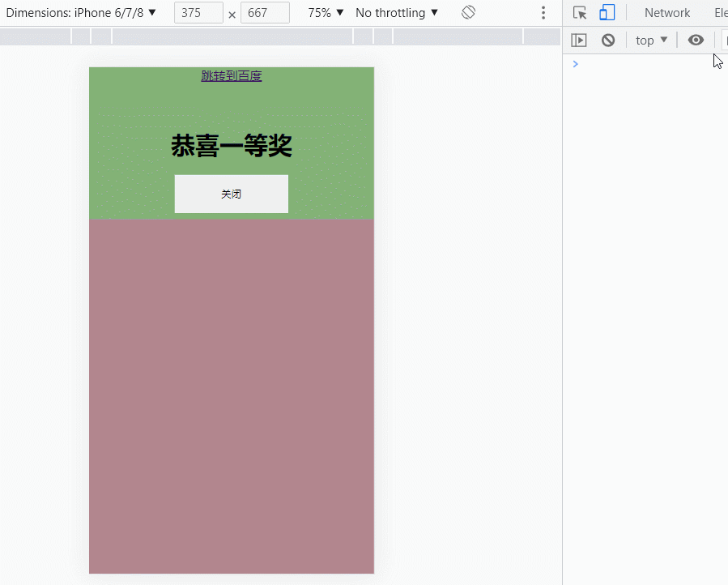The image size is (728, 585).
Task: Open the top JavaScript context dropdown
Action: click(651, 41)
